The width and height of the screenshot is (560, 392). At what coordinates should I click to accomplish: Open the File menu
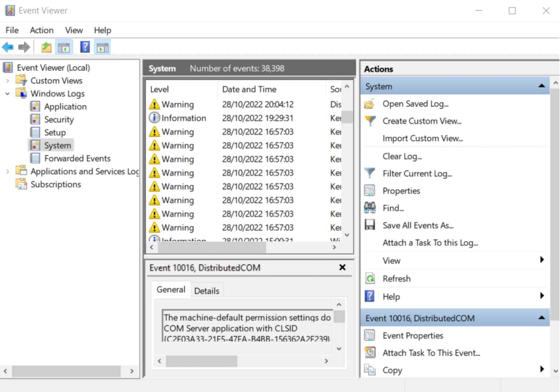pyautogui.click(x=12, y=30)
